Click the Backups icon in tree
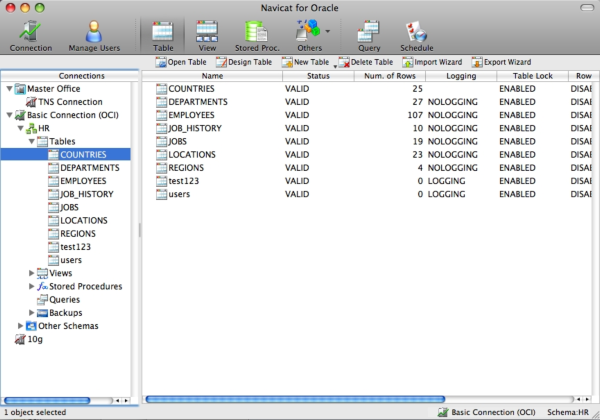The width and height of the screenshot is (600, 420). [x=42, y=313]
